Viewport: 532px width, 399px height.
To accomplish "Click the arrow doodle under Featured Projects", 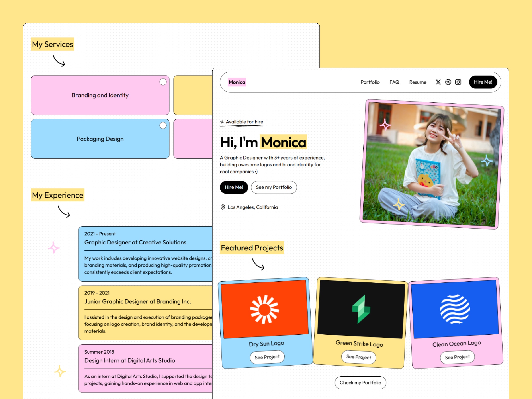I will pyautogui.click(x=258, y=264).
